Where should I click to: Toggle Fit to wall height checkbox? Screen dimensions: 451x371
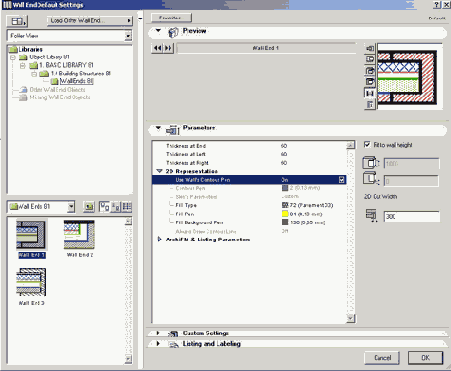pos(367,144)
